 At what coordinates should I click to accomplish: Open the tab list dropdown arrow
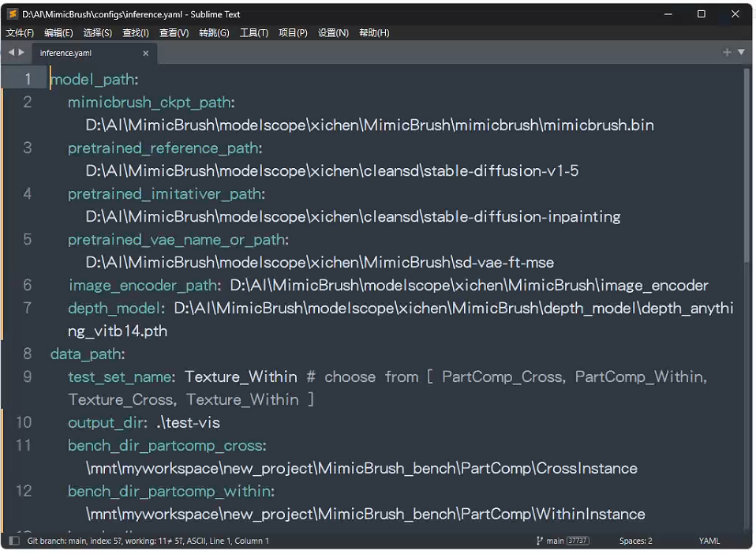742,52
